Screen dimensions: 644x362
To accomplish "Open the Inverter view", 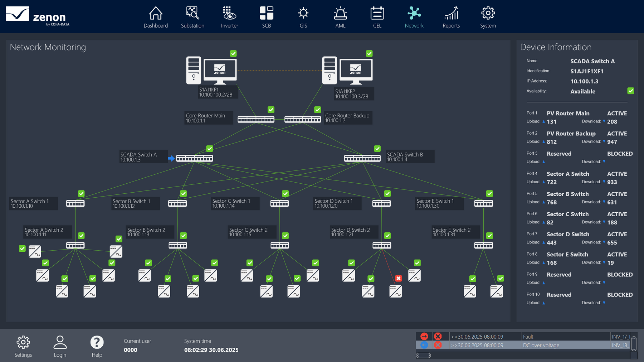I will [x=229, y=17].
